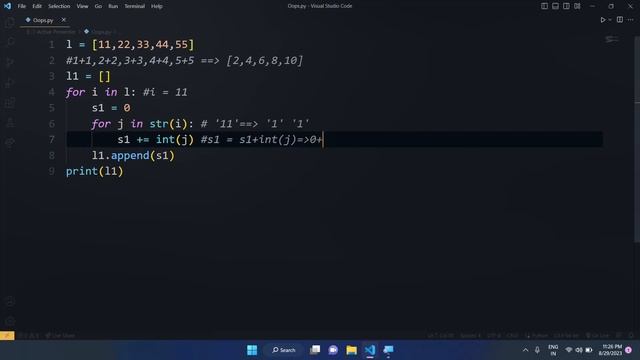Image resolution: width=640 pixels, height=360 pixels.
Task: Click 'l1.append(s1)' on line 8
Action: (133, 156)
